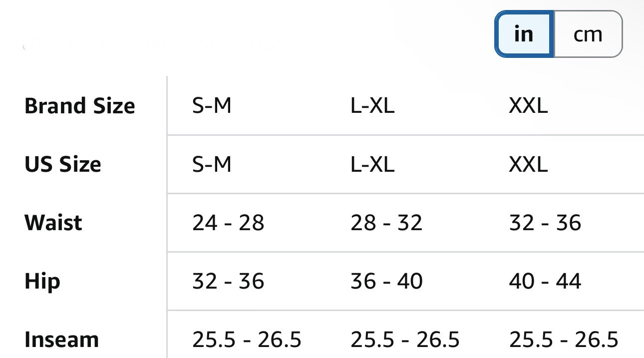The image size is (644, 358).
Task: Switch units to centimeters with 'cm' toggle
Action: pos(588,34)
